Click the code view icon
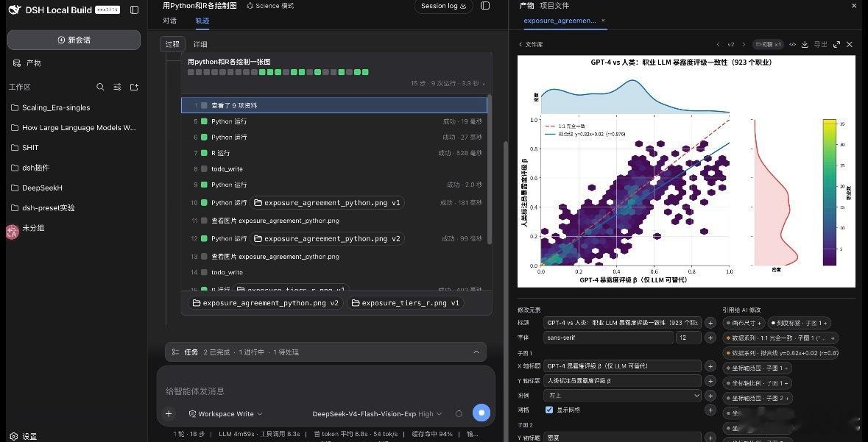The image size is (868, 442). [793, 44]
